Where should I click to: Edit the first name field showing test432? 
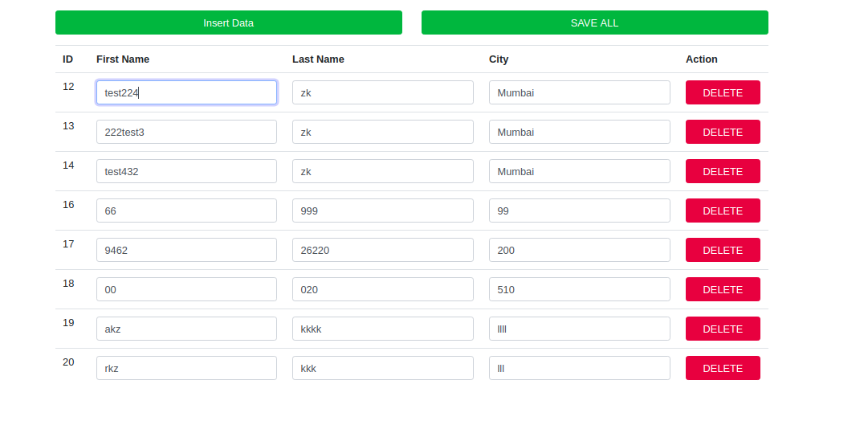pyautogui.click(x=186, y=171)
